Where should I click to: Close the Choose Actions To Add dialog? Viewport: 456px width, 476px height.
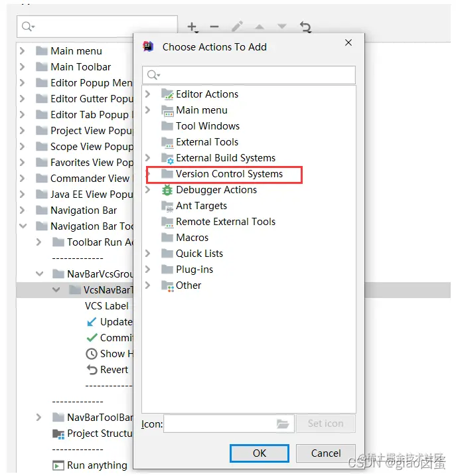coord(348,42)
